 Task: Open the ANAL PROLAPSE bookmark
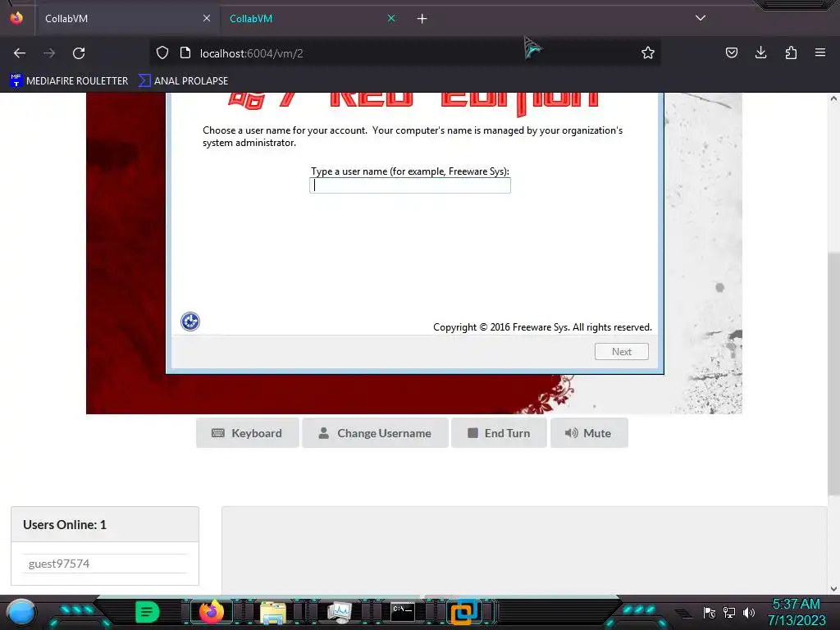pos(184,81)
